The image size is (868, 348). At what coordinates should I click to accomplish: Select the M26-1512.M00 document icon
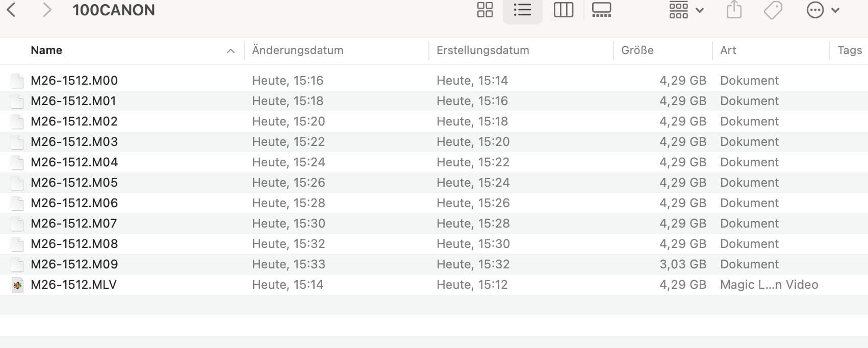(x=18, y=81)
